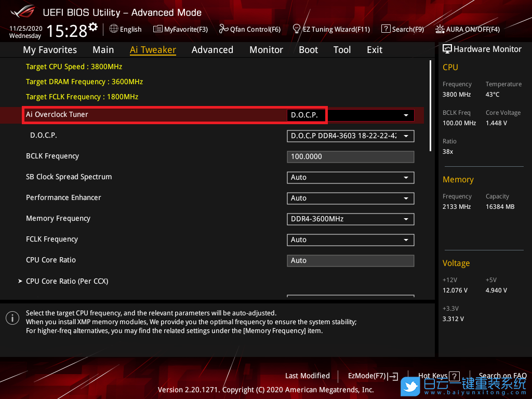Expand the Memory Frequency dropdown
Image resolution: width=532 pixels, height=399 pixels.
(x=350, y=219)
